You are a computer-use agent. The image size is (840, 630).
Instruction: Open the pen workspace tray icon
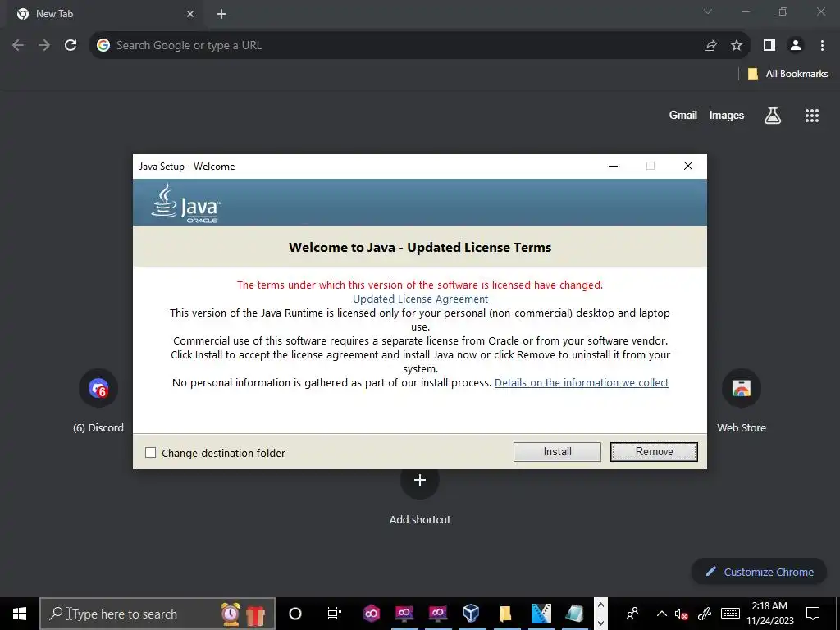pyautogui.click(x=704, y=614)
